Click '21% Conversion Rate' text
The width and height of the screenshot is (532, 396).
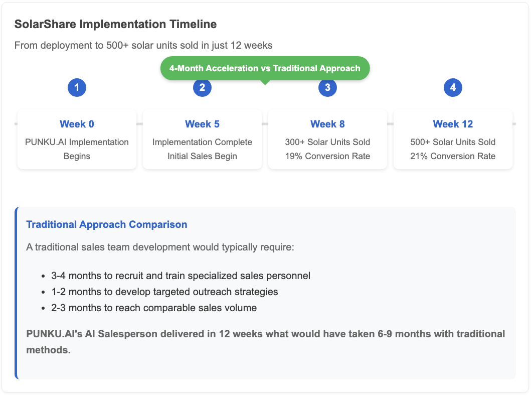coord(453,156)
